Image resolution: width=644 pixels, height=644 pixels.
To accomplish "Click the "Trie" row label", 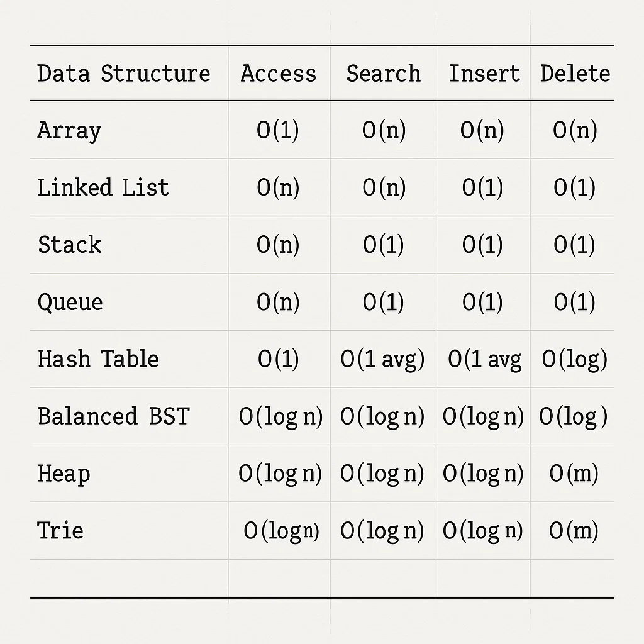I will pyautogui.click(x=60, y=531).
